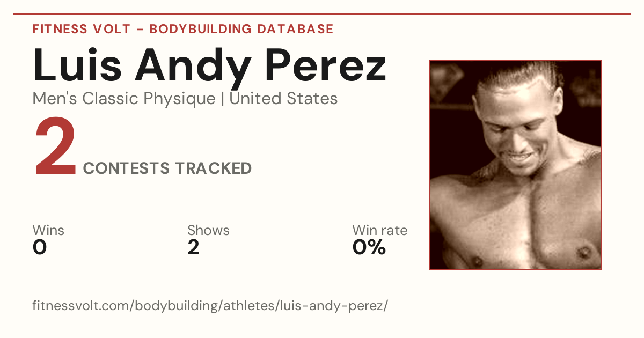Screen dimensions: 644x338
Task: Select the 0% win rate value
Action: point(369,247)
